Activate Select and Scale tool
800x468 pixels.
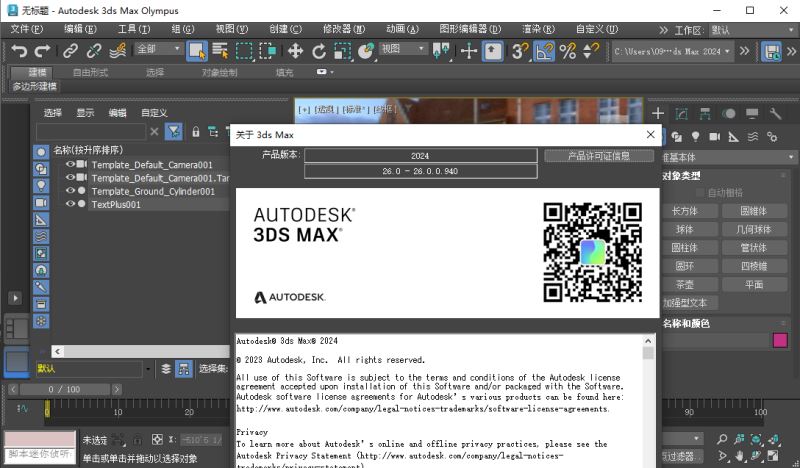342,51
